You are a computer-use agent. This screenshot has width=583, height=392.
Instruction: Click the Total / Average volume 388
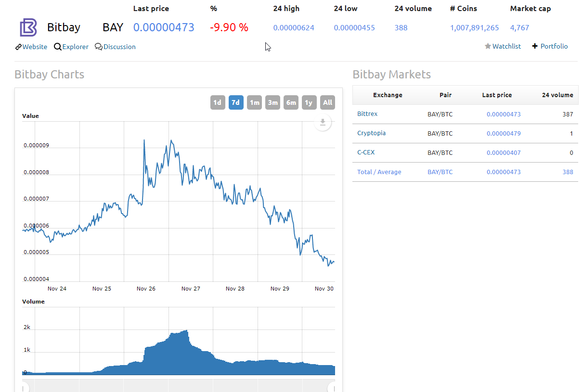(568, 172)
